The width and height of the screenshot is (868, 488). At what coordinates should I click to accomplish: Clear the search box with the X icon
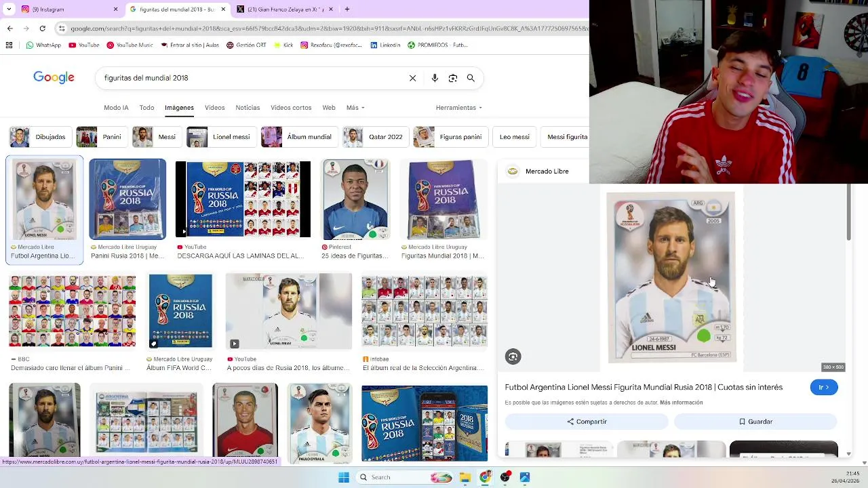[x=412, y=78]
